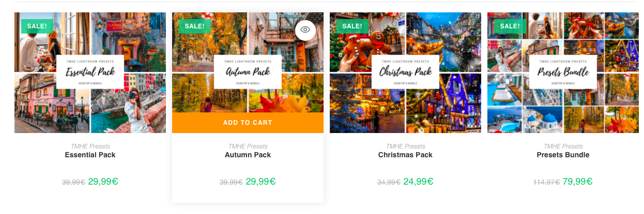Open the Autumn Pack product image
Screen dimensions: 644x214
click(248, 62)
